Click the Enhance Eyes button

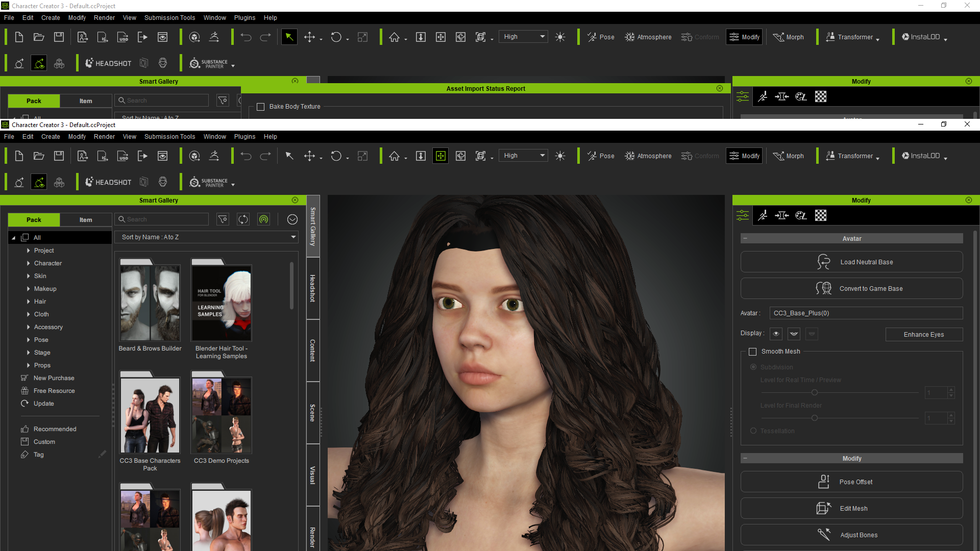924,335
